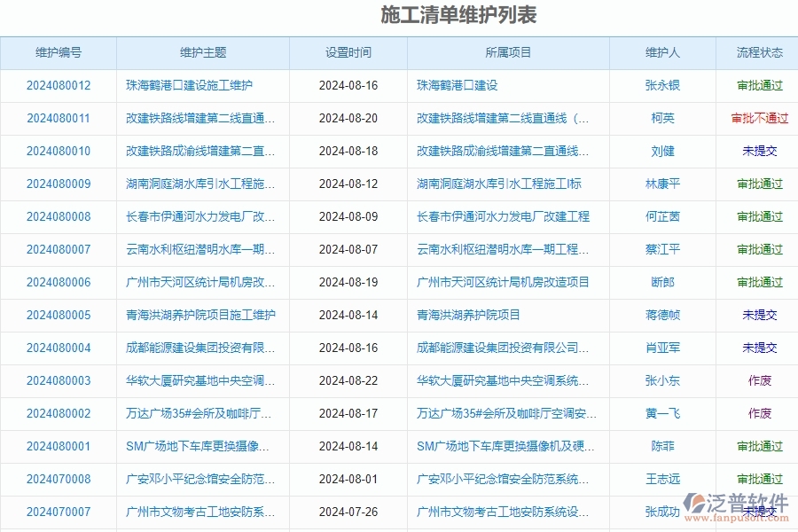The height and width of the screenshot is (532, 798).
Task: Click the 维护人 column header
Action: [x=661, y=52]
